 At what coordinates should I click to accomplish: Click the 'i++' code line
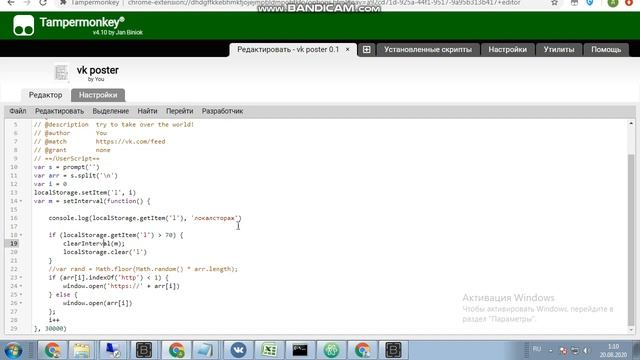click(54, 320)
